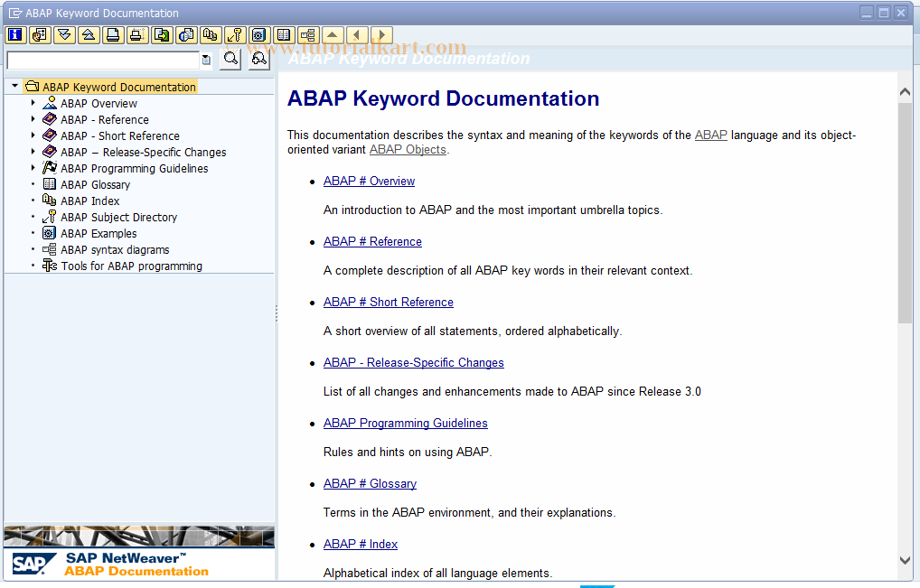Open the ABAP # Index link
920x588 pixels.
[361, 544]
